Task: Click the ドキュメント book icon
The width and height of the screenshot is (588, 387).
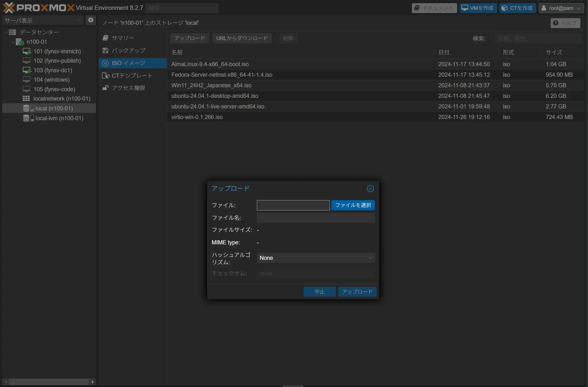Action: pos(417,8)
